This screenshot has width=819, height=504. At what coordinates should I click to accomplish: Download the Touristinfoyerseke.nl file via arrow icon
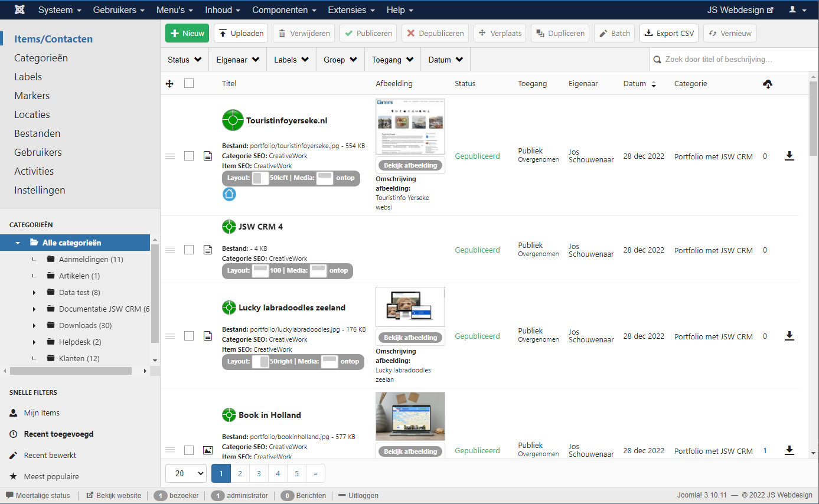point(789,156)
